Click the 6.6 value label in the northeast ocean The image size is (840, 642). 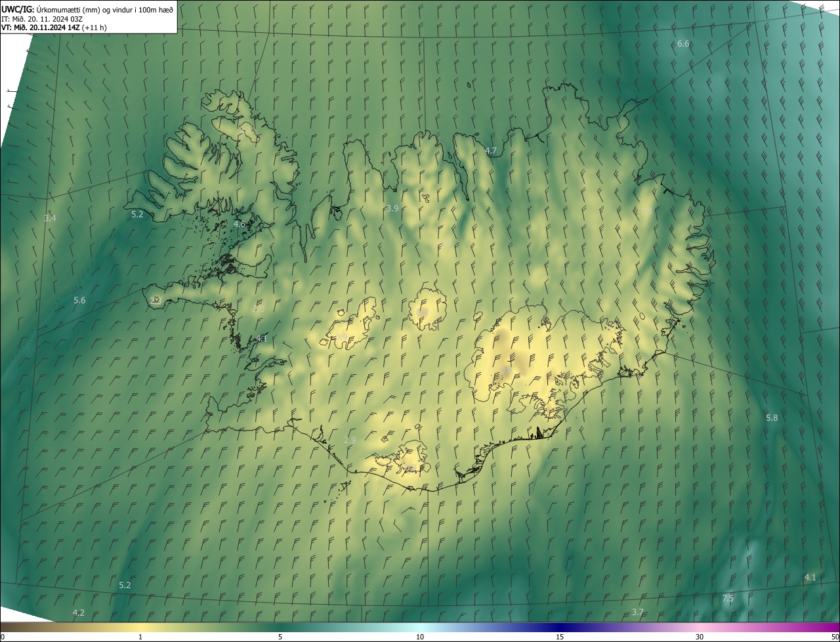pos(683,43)
